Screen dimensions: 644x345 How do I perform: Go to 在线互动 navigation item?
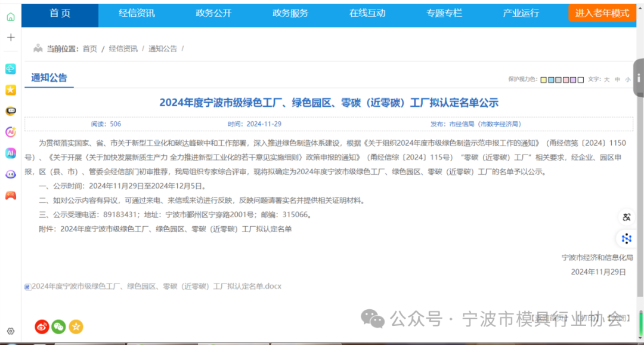click(x=367, y=13)
